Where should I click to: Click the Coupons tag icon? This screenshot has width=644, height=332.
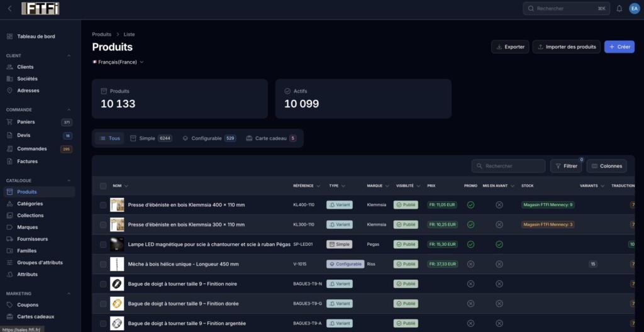(x=10, y=305)
